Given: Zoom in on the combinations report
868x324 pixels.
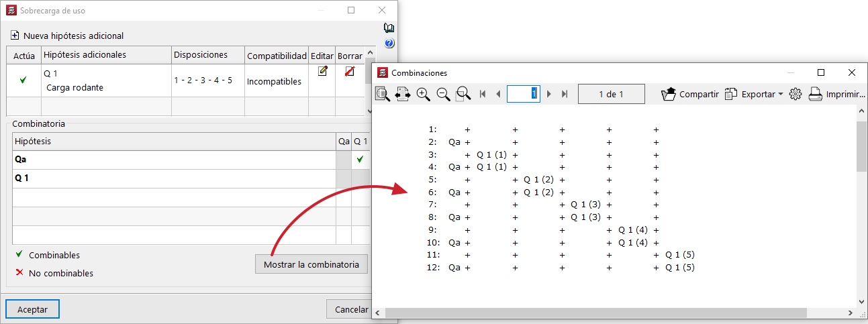Looking at the screenshot, I should pyautogui.click(x=423, y=95).
